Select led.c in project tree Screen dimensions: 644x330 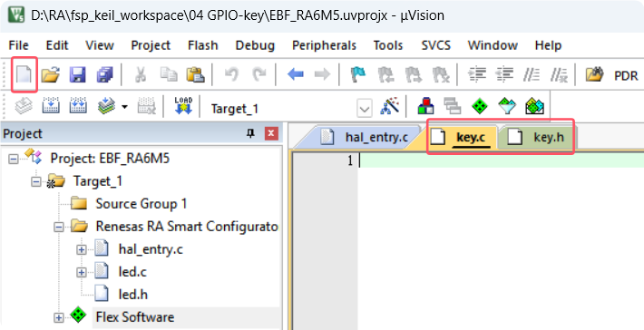[132, 272]
